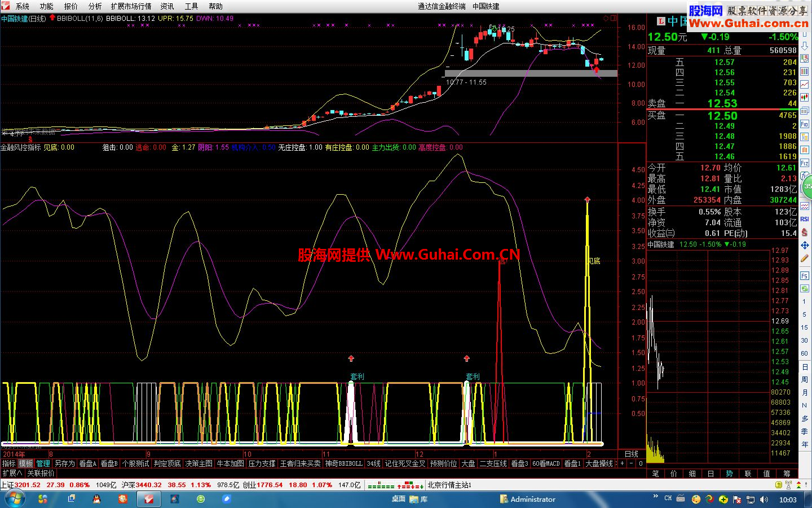Click the 关联报价 button
Screen dimensions: 812x508
[41, 473]
